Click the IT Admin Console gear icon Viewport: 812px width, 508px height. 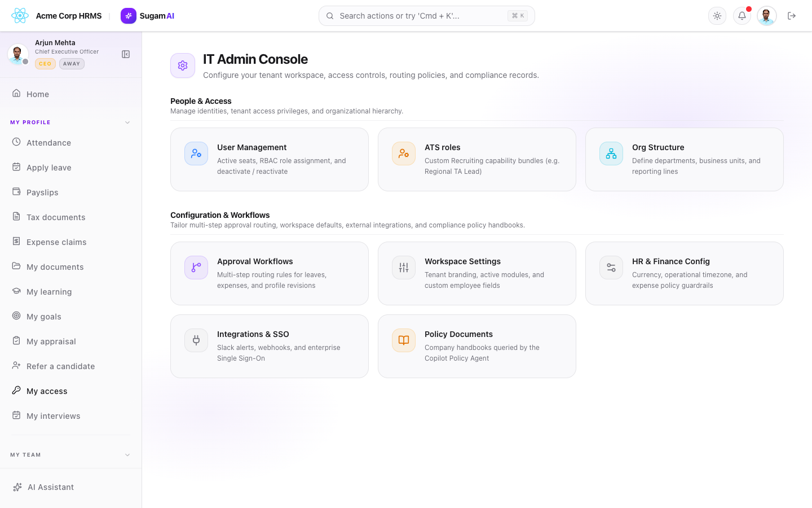[183, 65]
